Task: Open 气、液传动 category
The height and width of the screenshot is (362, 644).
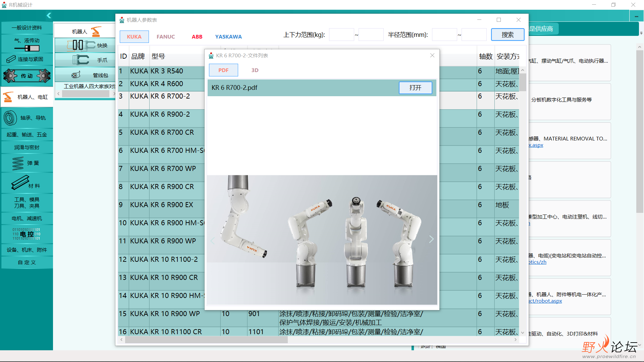Action: tap(27, 44)
